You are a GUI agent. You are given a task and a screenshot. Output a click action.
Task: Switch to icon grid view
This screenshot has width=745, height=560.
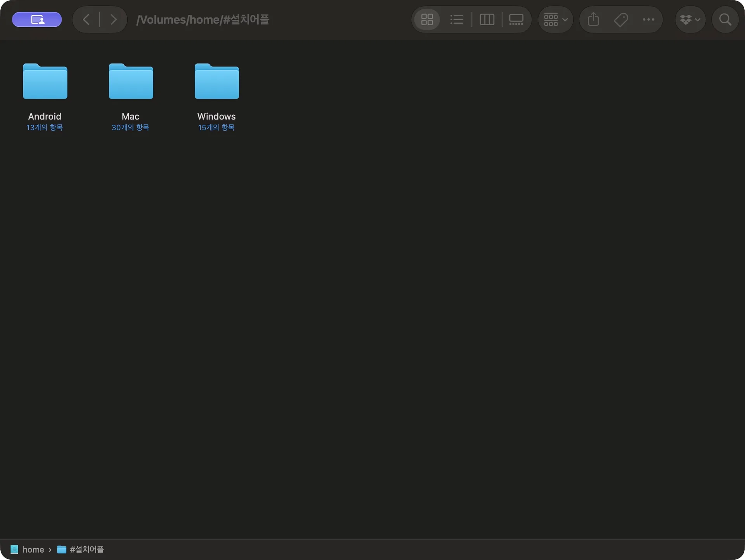(427, 19)
